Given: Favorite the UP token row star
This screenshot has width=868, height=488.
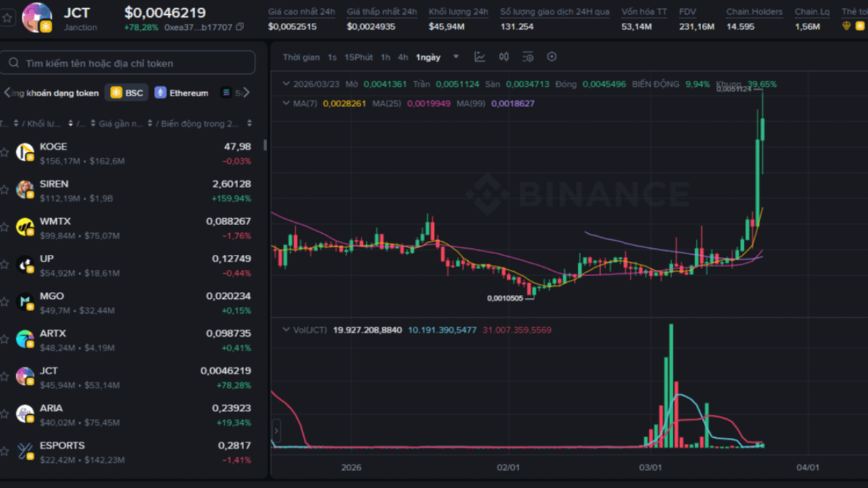Looking at the screenshot, I should [x=5, y=265].
